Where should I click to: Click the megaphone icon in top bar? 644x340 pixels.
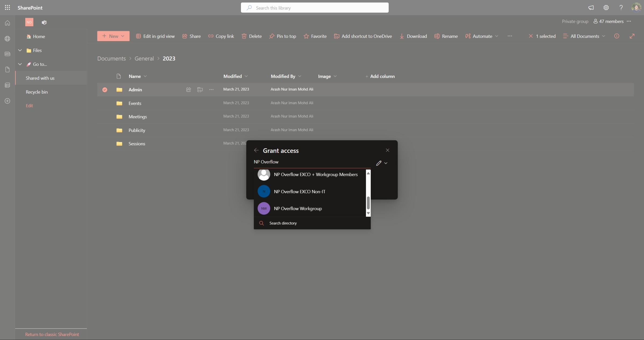pos(591,8)
